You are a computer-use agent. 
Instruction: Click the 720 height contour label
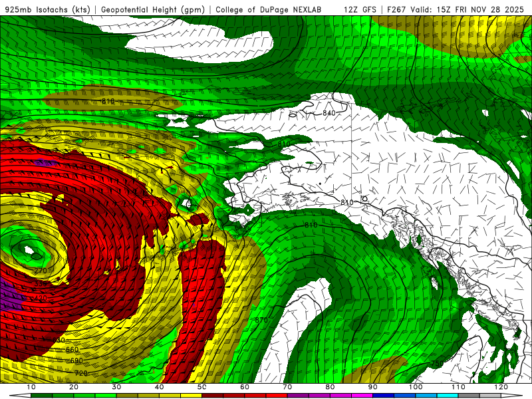coord(81,373)
